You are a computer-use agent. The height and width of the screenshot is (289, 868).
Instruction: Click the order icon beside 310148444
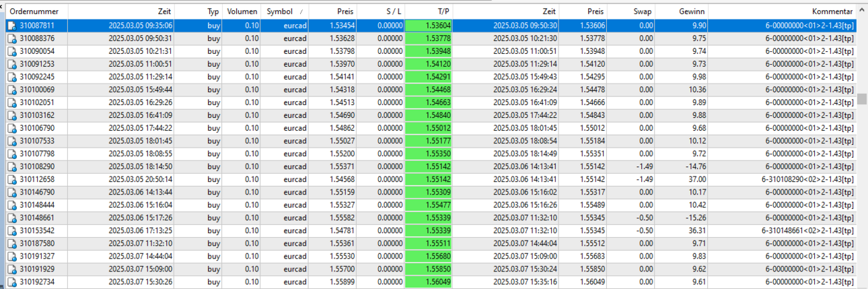coord(11,205)
